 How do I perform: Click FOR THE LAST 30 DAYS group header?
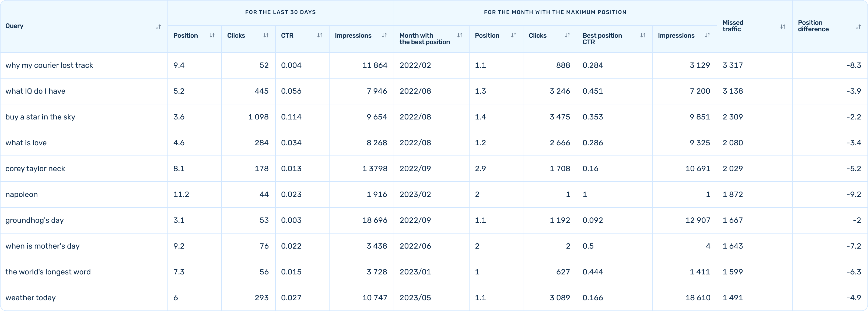(280, 12)
